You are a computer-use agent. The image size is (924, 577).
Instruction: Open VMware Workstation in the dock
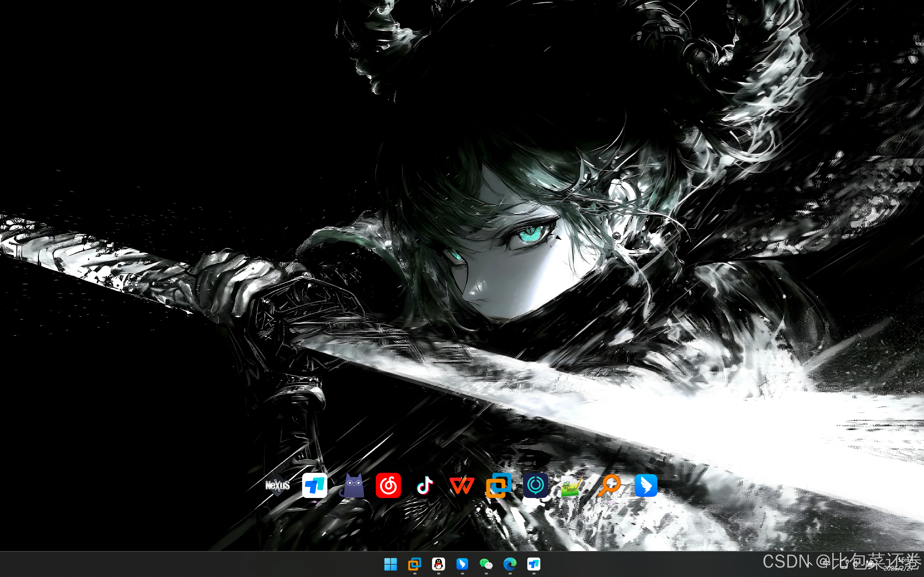coord(499,485)
